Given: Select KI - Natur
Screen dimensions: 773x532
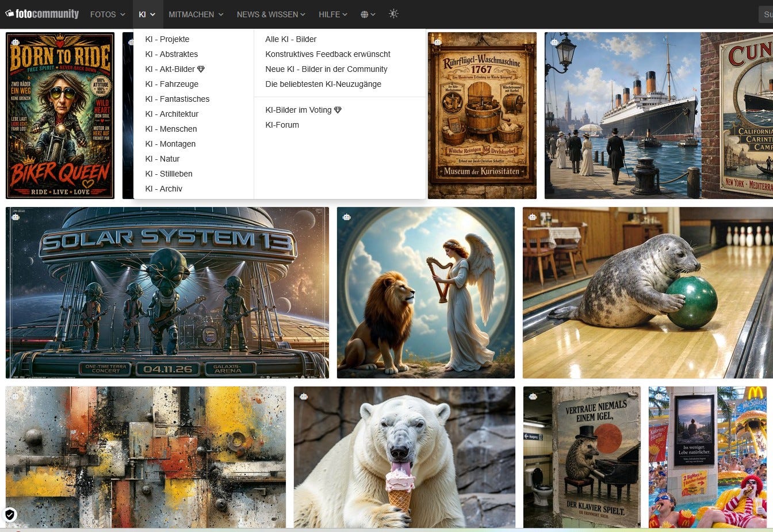Looking at the screenshot, I should (x=162, y=159).
